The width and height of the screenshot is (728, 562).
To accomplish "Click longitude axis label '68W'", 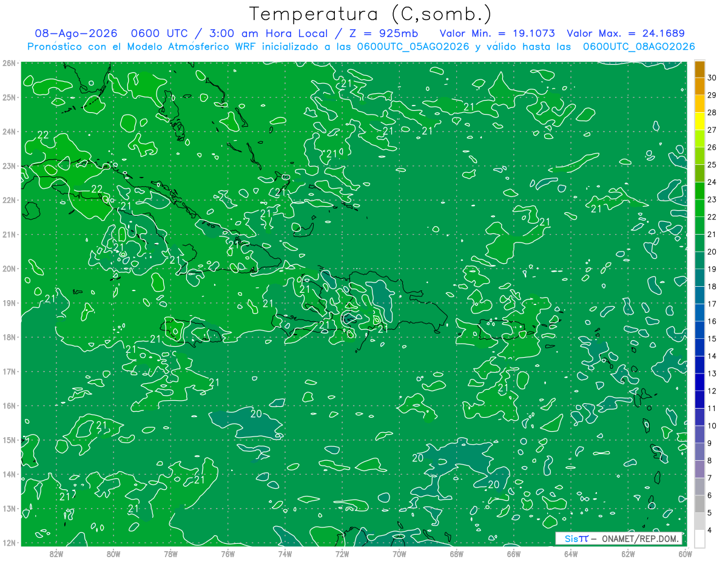I will (457, 553).
